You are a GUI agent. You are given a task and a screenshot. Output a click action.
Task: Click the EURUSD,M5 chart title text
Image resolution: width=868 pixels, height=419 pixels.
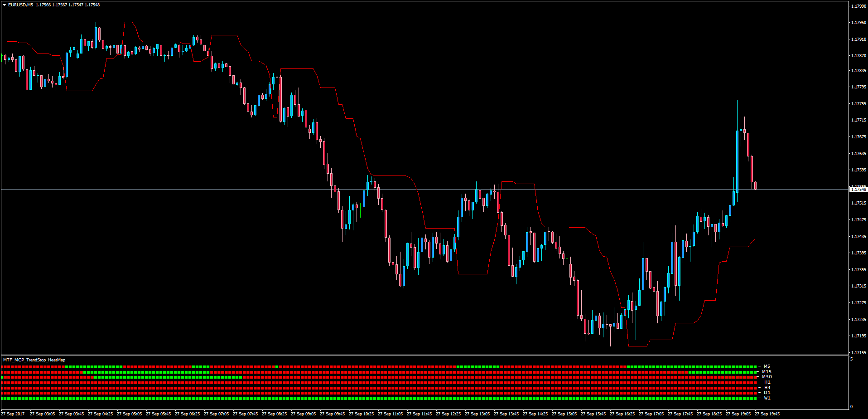pyautogui.click(x=20, y=5)
